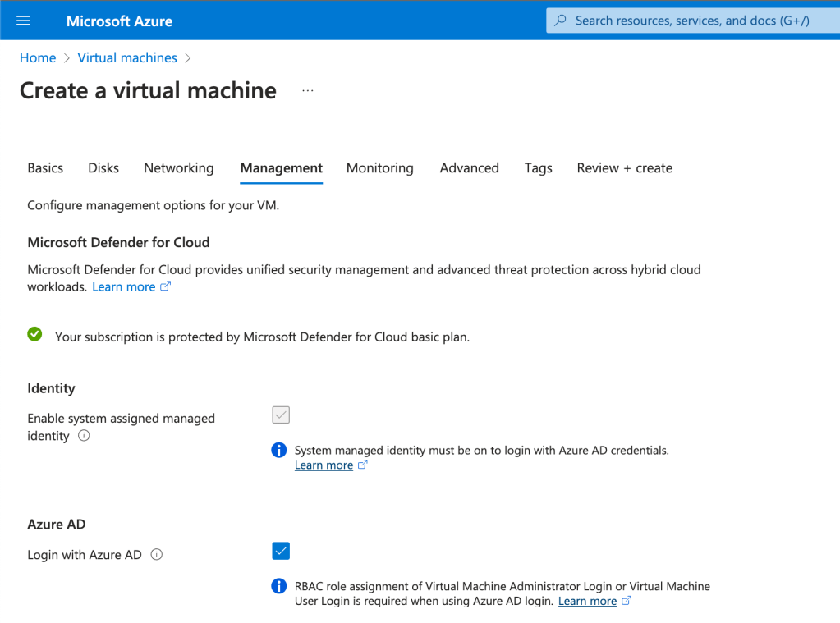The height and width of the screenshot is (623, 840).
Task: Switch to the Tags tab
Action: (x=538, y=167)
